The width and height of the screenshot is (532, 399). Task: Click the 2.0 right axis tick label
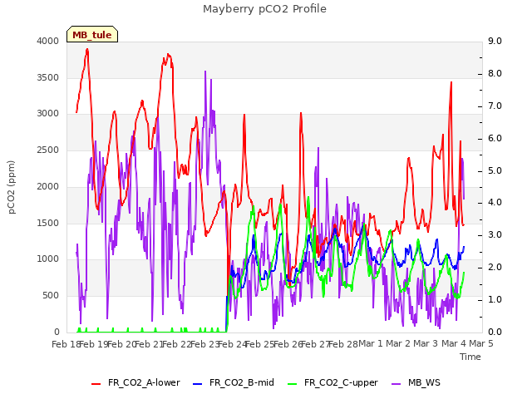(495, 268)
